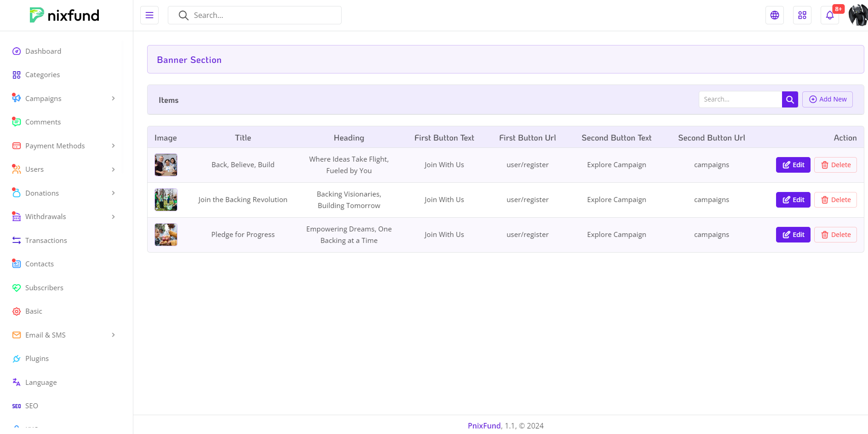This screenshot has width=868, height=434.
Task: Open the apps grid icon in header
Action: click(x=802, y=15)
